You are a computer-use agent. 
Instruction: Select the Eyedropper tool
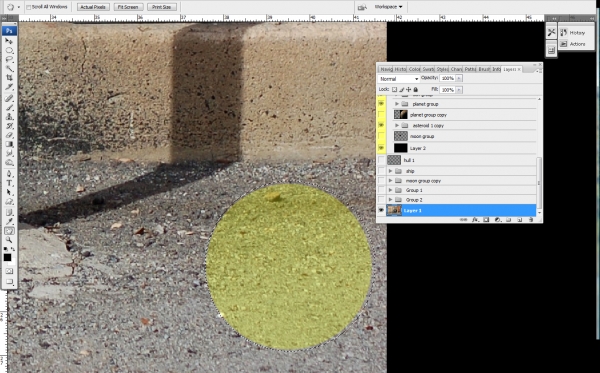(x=9, y=221)
